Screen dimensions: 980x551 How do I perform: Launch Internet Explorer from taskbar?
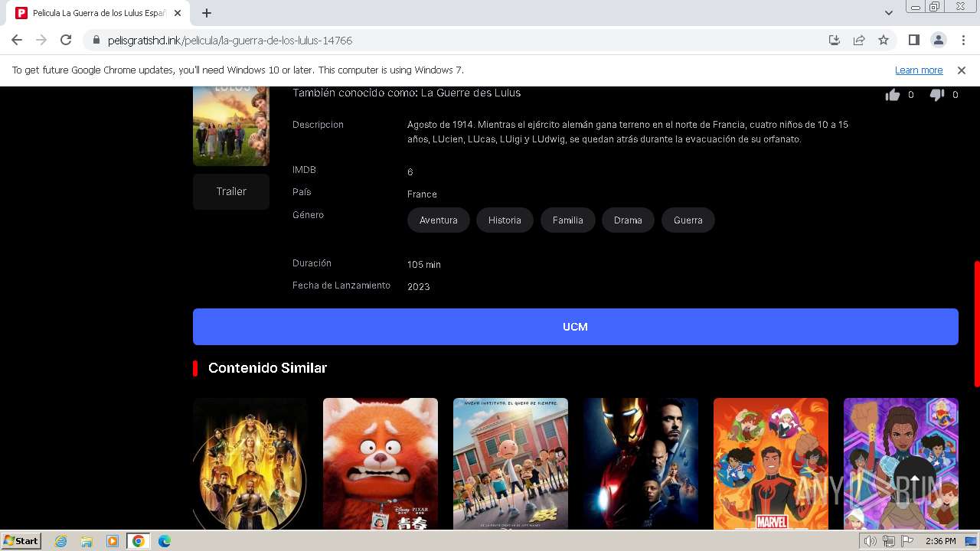(60, 541)
